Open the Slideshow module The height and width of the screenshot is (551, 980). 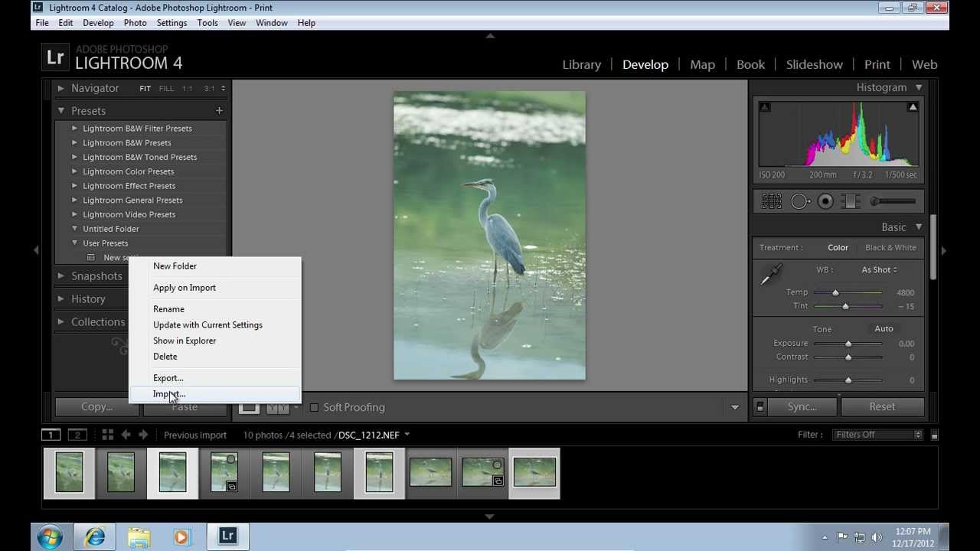click(x=814, y=64)
